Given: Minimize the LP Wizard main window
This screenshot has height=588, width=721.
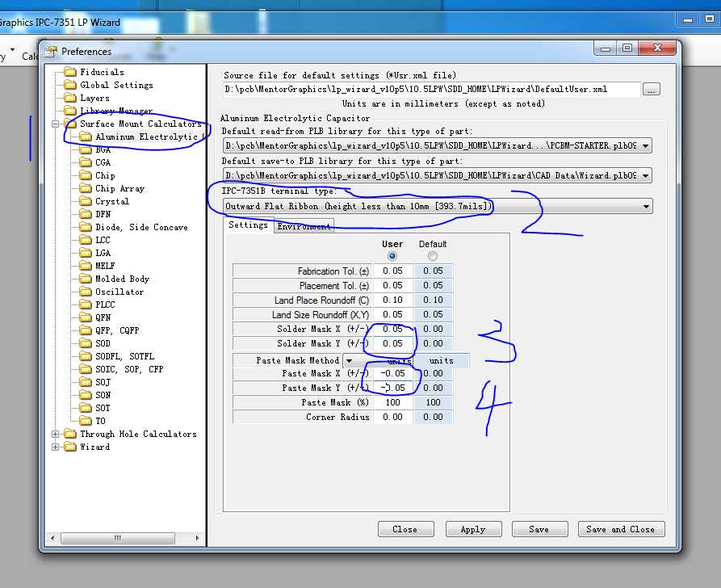Looking at the screenshot, I should [x=688, y=20].
